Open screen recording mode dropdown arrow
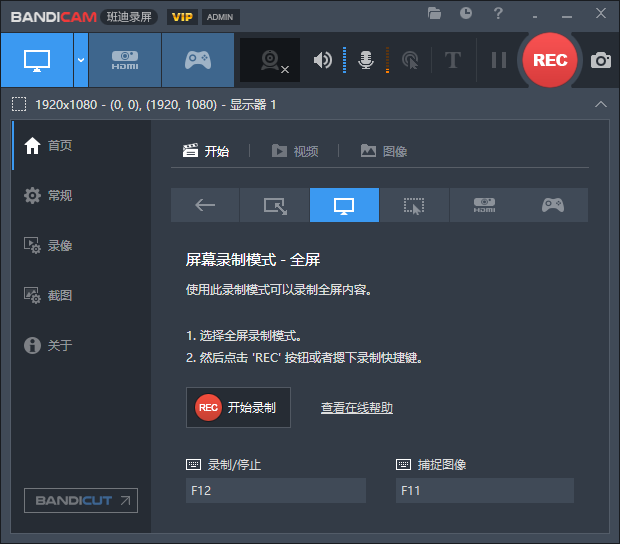 tap(81, 60)
